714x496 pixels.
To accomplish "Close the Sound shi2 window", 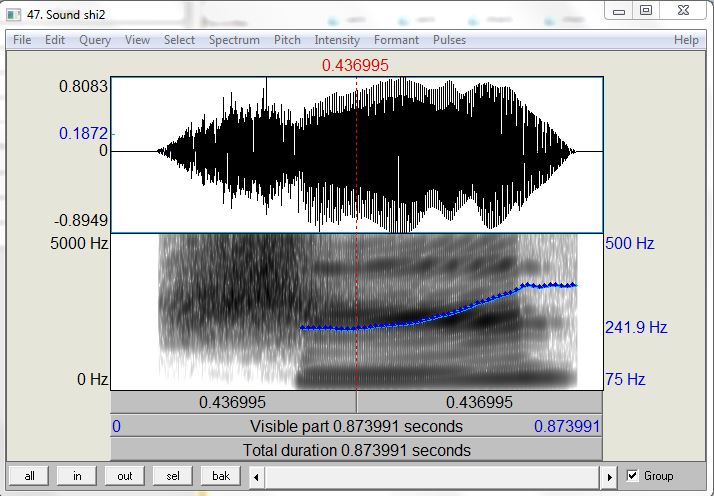I will (683, 10).
